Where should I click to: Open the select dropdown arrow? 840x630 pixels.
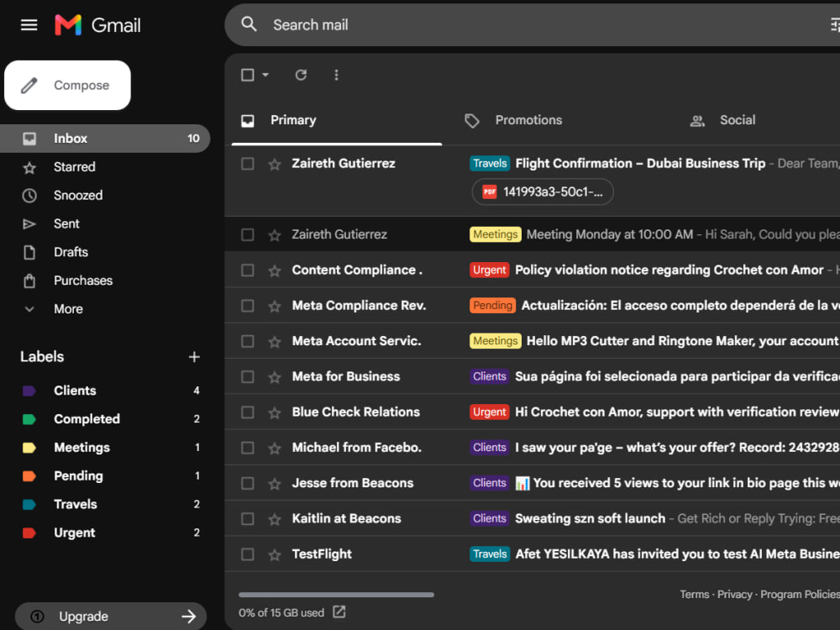(x=265, y=75)
